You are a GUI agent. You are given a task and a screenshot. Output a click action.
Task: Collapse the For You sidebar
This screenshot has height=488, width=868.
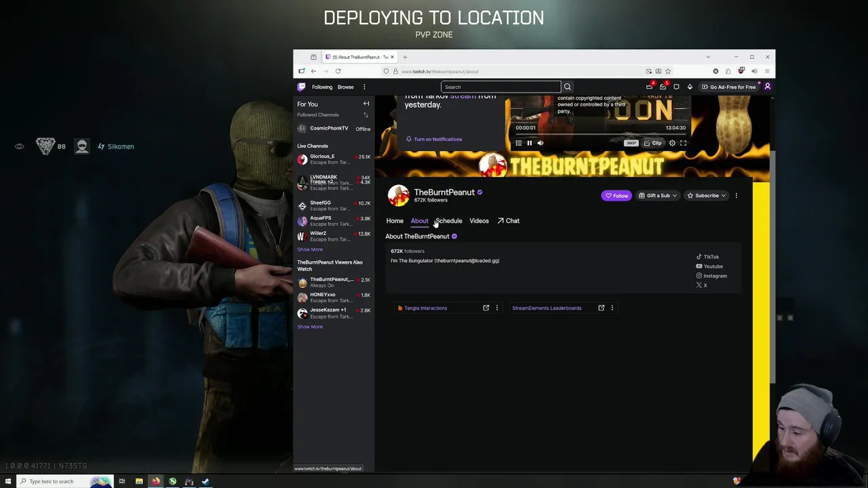(x=366, y=104)
